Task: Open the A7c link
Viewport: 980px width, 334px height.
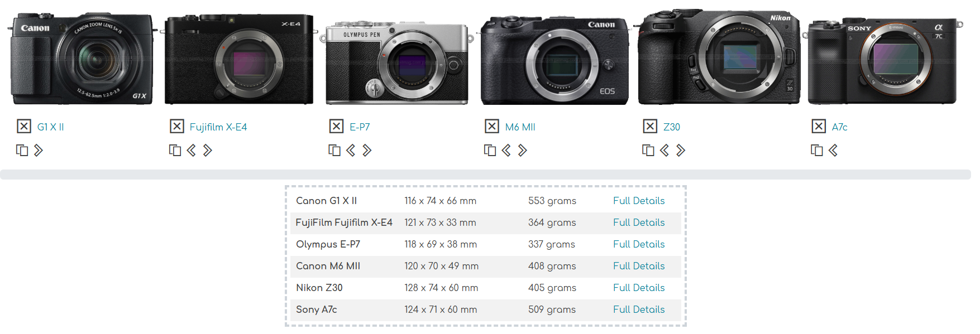Action: pyautogui.click(x=840, y=127)
